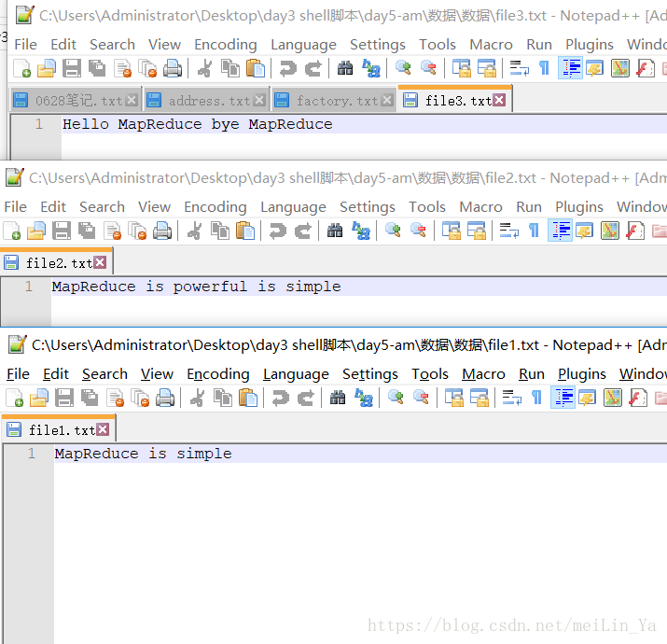The image size is (667, 644).
Task: Click New file icon in file3.txt window
Action: point(21,68)
